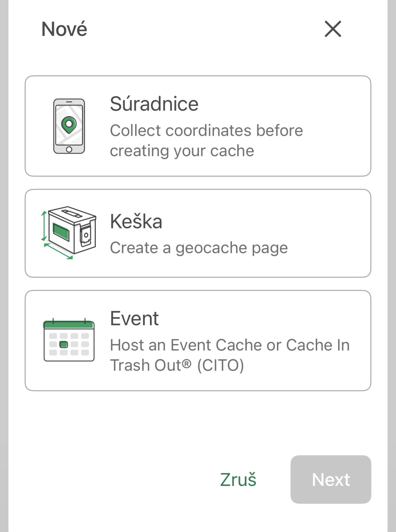Viewport: 396px width, 532px height.
Task: Click the latch on the cache box icon
Action: pos(86,234)
